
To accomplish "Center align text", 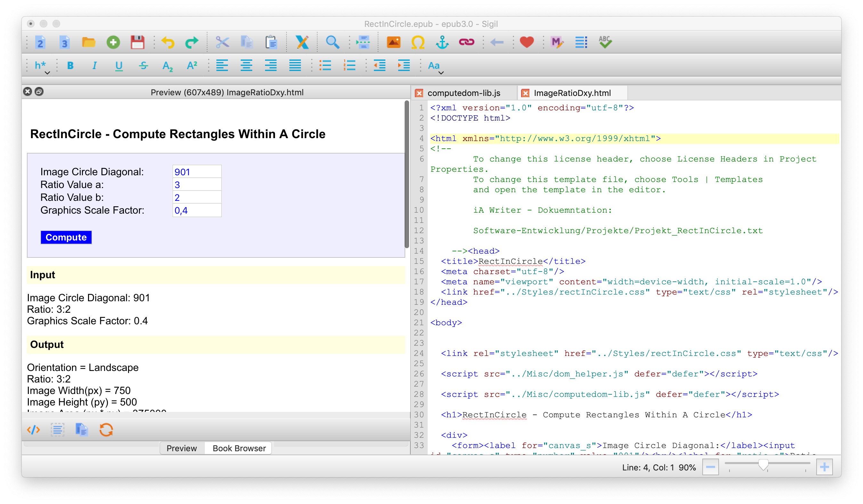I will click(246, 65).
